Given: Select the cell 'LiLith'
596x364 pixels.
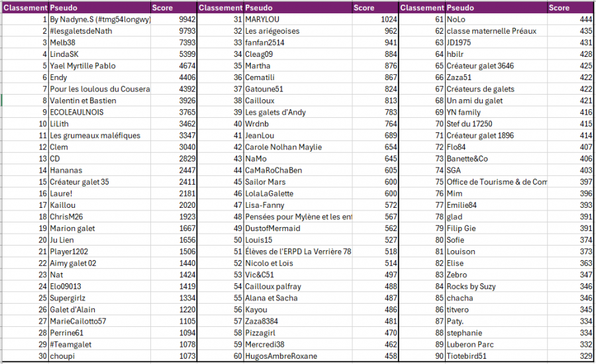Looking at the screenshot, I should click(x=99, y=124).
